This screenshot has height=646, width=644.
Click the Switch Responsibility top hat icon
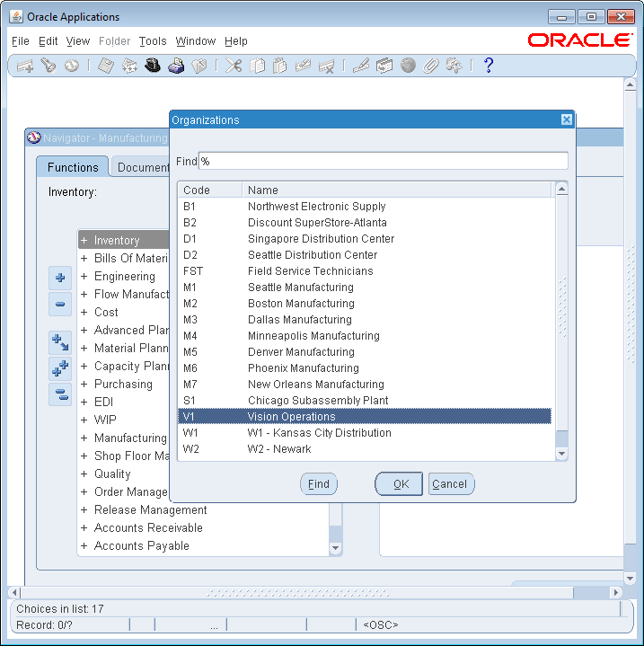pos(153,66)
